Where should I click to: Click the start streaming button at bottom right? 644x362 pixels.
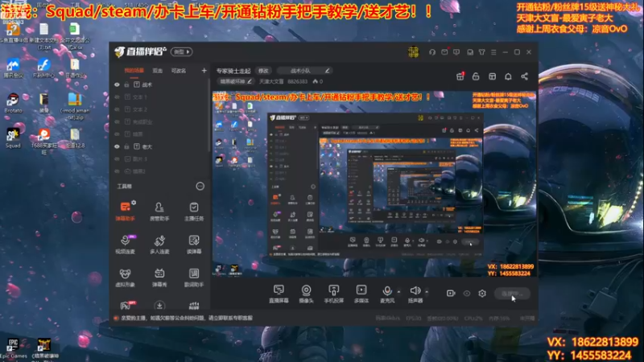point(513,294)
